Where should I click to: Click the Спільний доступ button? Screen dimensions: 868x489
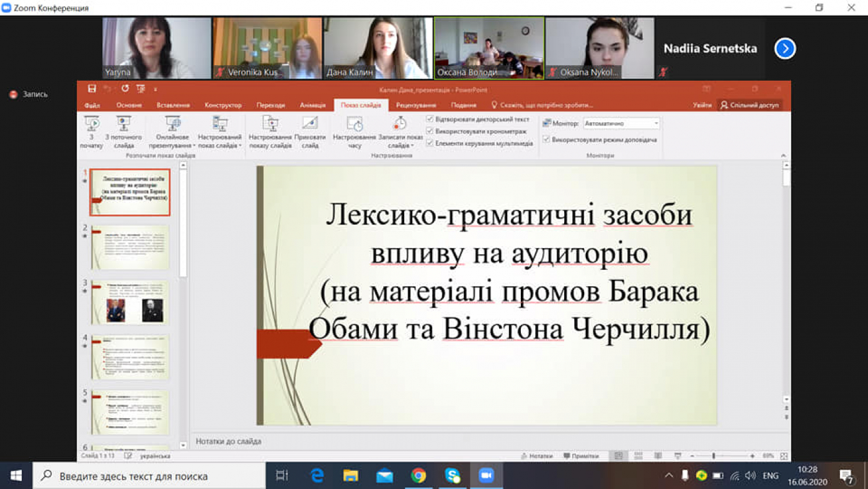click(751, 104)
